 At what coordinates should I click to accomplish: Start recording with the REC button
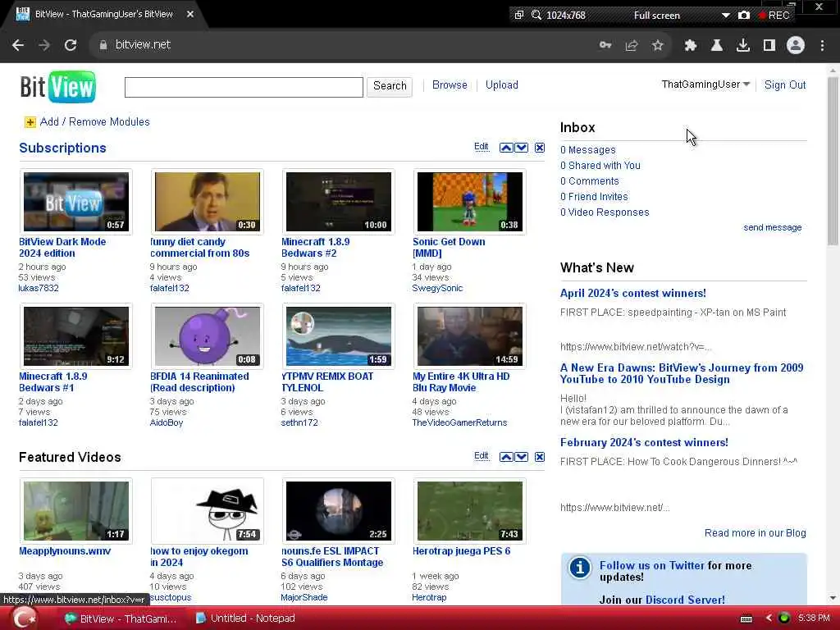pyautogui.click(x=774, y=15)
